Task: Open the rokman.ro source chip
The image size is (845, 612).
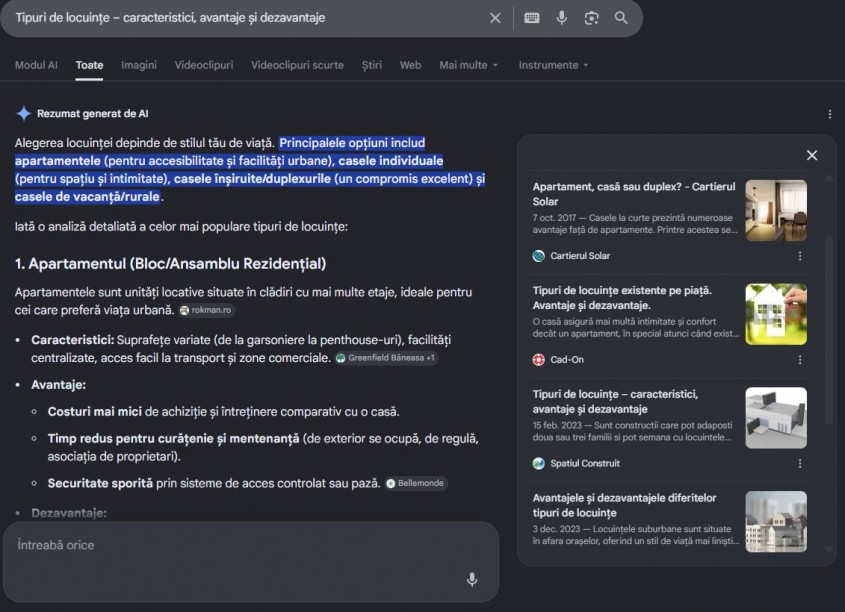Action: click(x=206, y=310)
